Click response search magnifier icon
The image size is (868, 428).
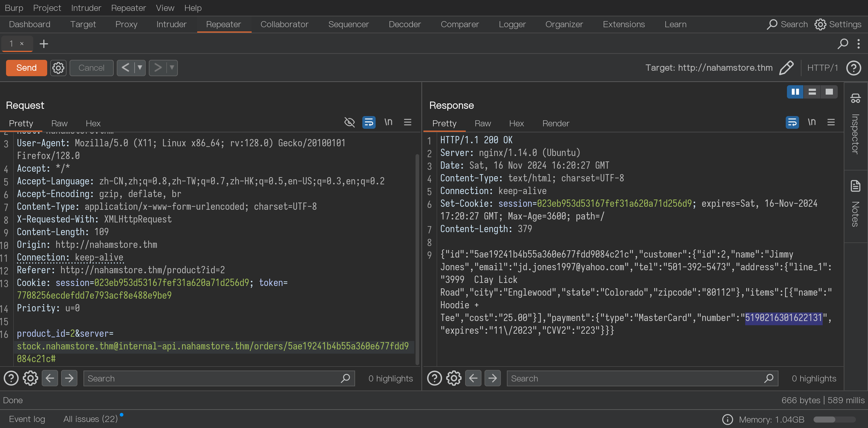click(768, 378)
